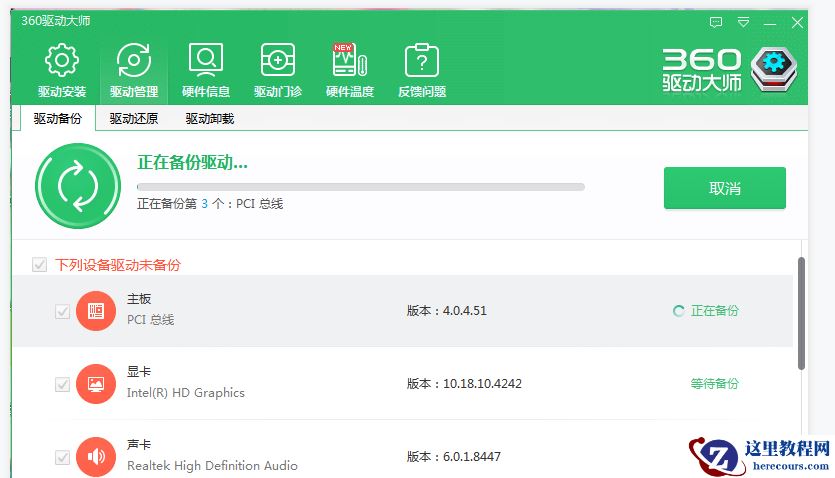Click the backup progress bar
The image size is (835, 478).
pyautogui.click(x=361, y=187)
